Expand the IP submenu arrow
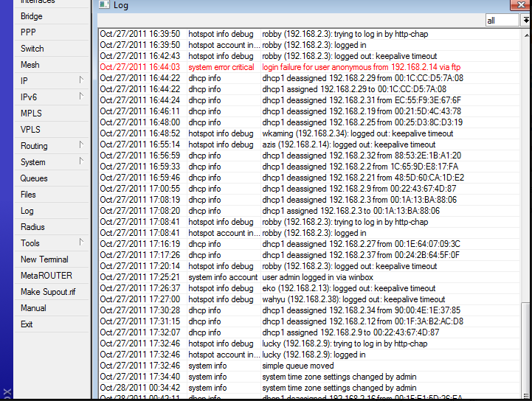This screenshot has width=532, height=401. coord(81,80)
